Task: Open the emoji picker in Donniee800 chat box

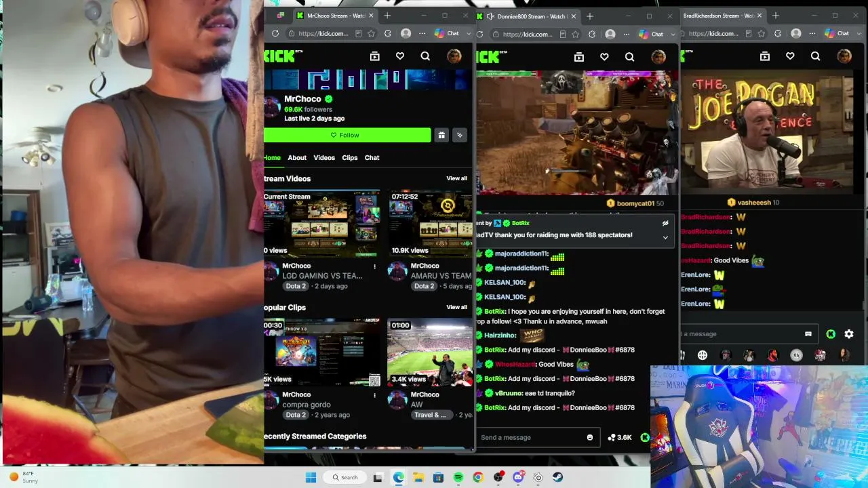Action: point(590,437)
